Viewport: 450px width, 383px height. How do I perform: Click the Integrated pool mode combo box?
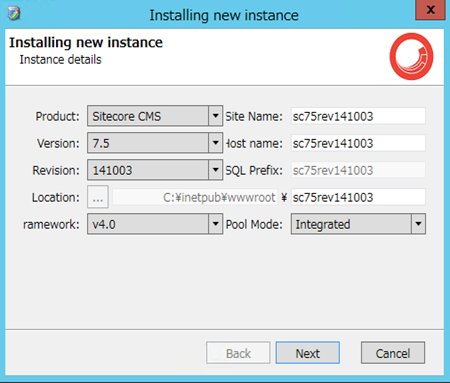[x=358, y=224]
